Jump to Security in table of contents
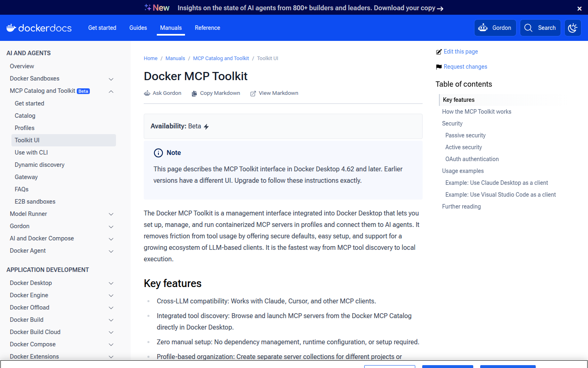This screenshot has width=588, height=368. click(x=452, y=123)
